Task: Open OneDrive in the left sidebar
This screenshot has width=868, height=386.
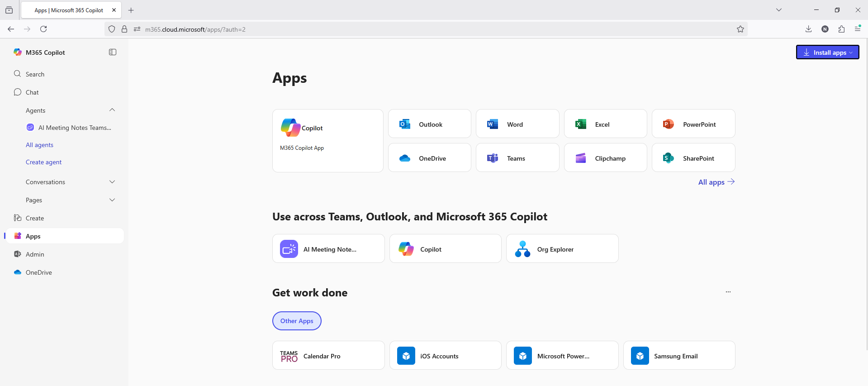Action: click(65, 272)
